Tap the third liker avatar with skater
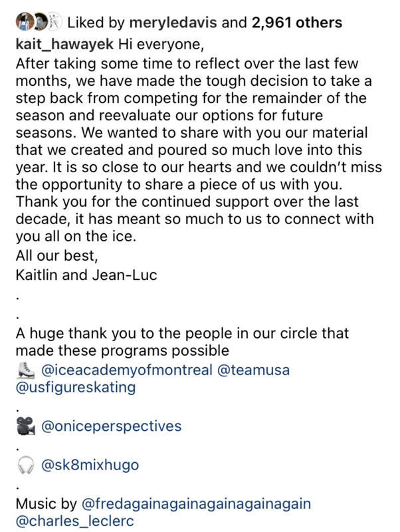400x532 pixels. tap(55, 22)
